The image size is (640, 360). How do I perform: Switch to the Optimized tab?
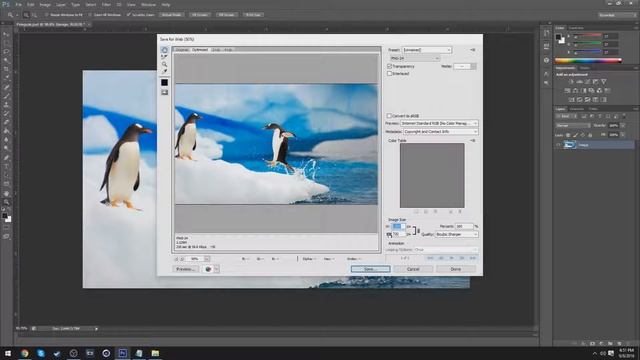[x=200, y=50]
